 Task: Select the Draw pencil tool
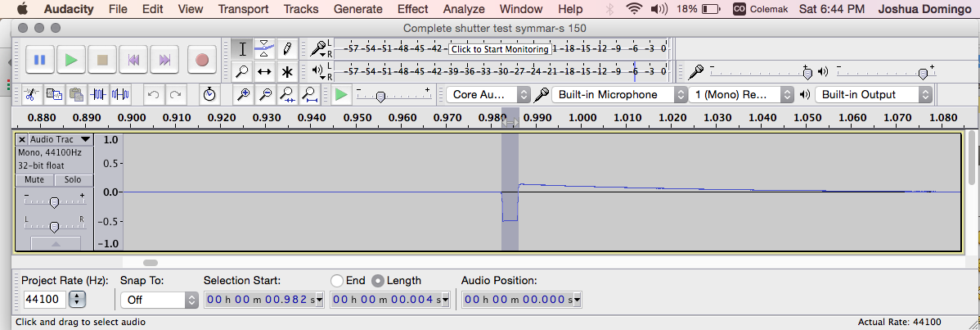[287, 48]
